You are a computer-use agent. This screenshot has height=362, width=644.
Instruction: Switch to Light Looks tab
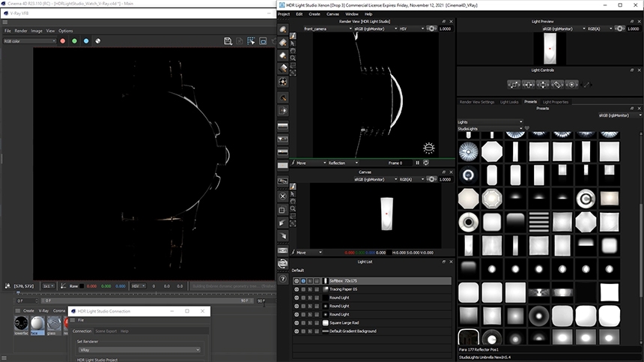[x=509, y=102]
